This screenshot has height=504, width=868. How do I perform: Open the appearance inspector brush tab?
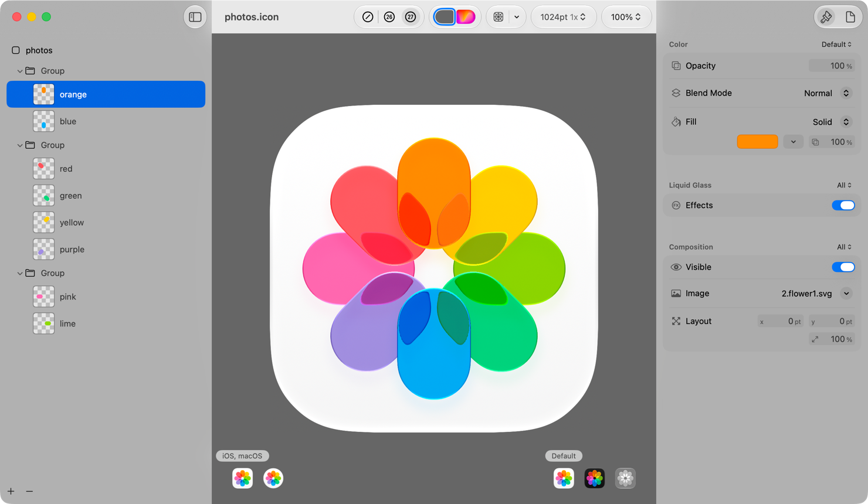826,17
